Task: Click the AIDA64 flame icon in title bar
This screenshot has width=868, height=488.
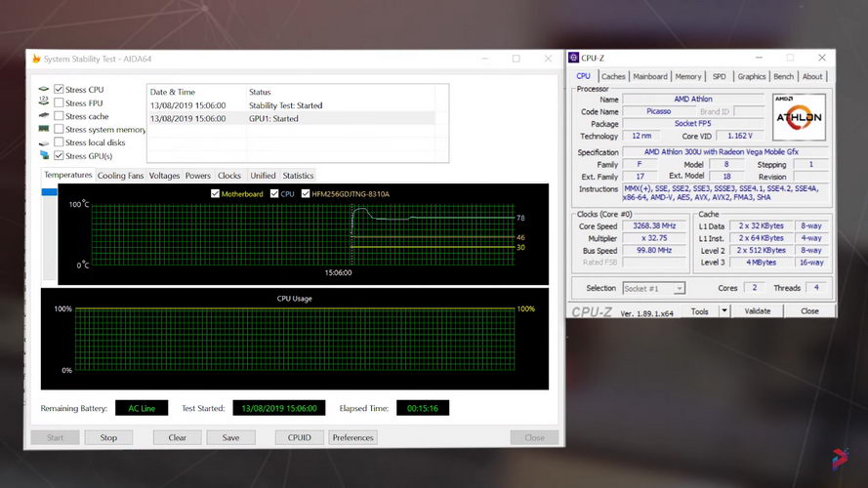Action: 36,59
